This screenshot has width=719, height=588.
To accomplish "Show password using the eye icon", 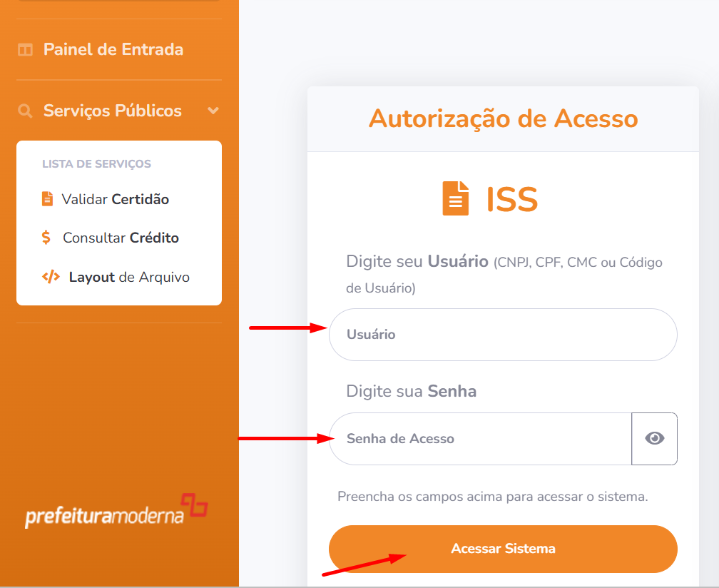I will click(x=654, y=438).
